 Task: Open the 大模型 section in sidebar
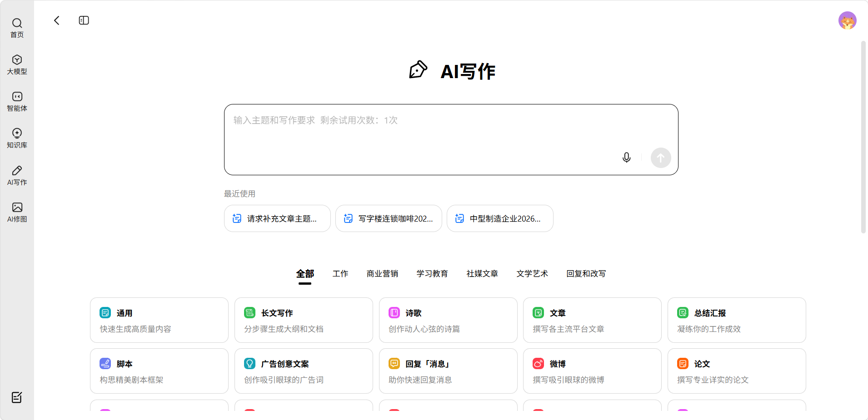[17, 64]
